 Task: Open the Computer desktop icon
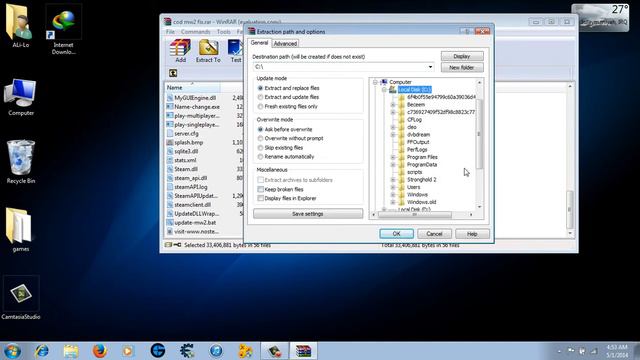pos(21,97)
